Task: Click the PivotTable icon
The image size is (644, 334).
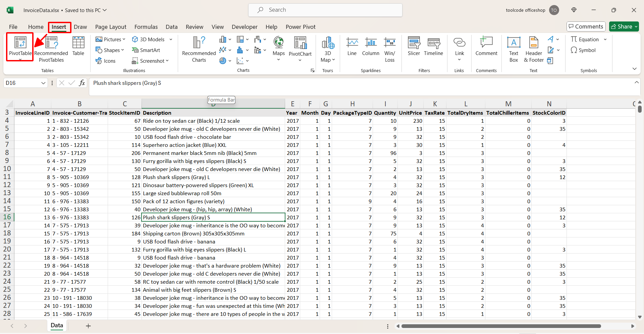Action: pos(20,43)
